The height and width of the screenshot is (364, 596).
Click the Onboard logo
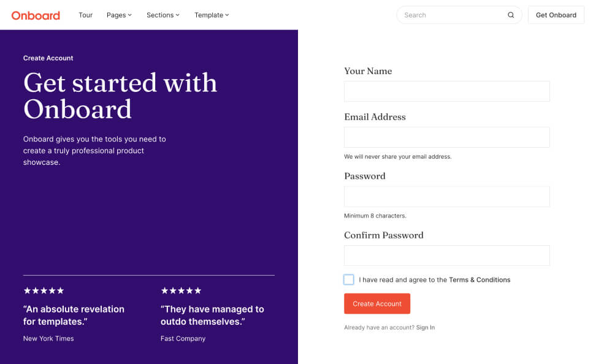[36, 15]
